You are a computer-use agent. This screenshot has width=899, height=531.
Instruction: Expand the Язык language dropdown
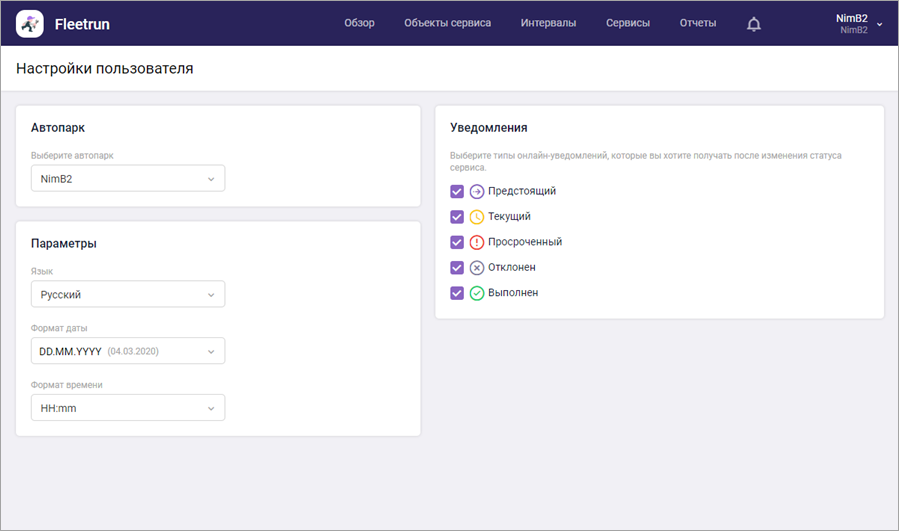pyautogui.click(x=127, y=295)
